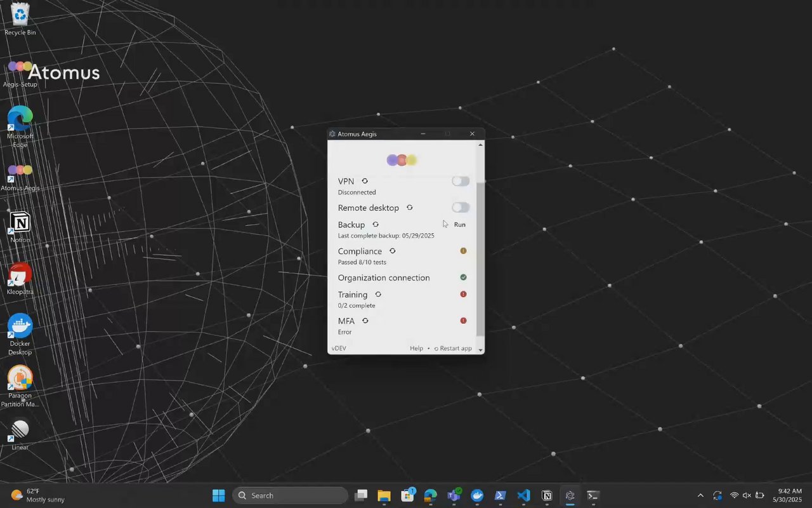This screenshot has height=508, width=812.
Task: Select the Docker Desktop shortcut
Action: (x=20, y=335)
